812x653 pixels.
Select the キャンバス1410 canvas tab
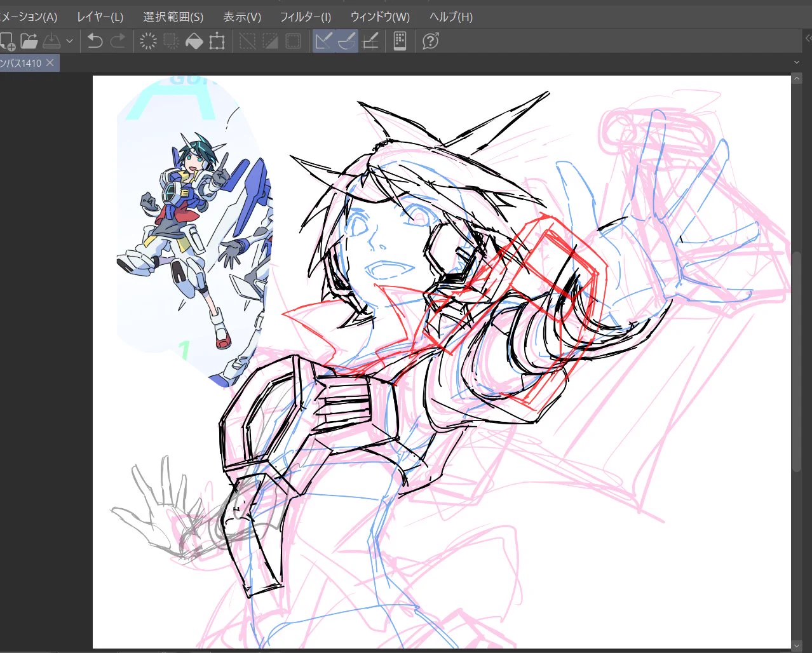(x=21, y=63)
